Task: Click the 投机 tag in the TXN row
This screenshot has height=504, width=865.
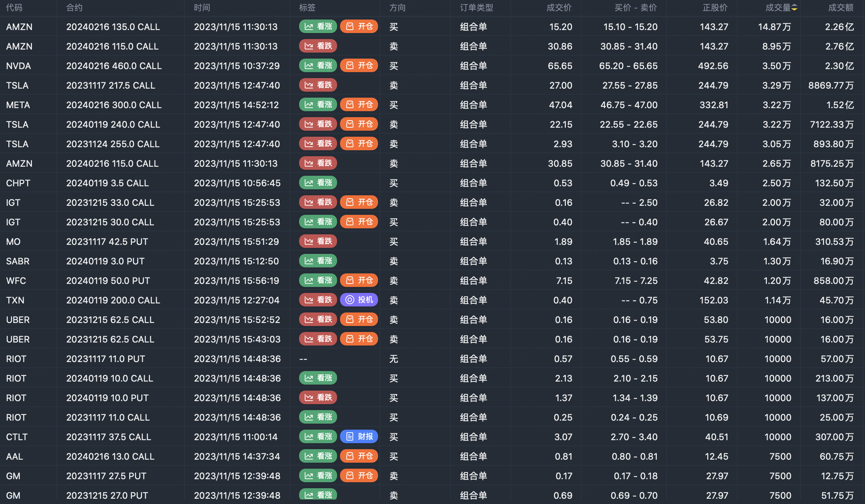Action: click(359, 300)
